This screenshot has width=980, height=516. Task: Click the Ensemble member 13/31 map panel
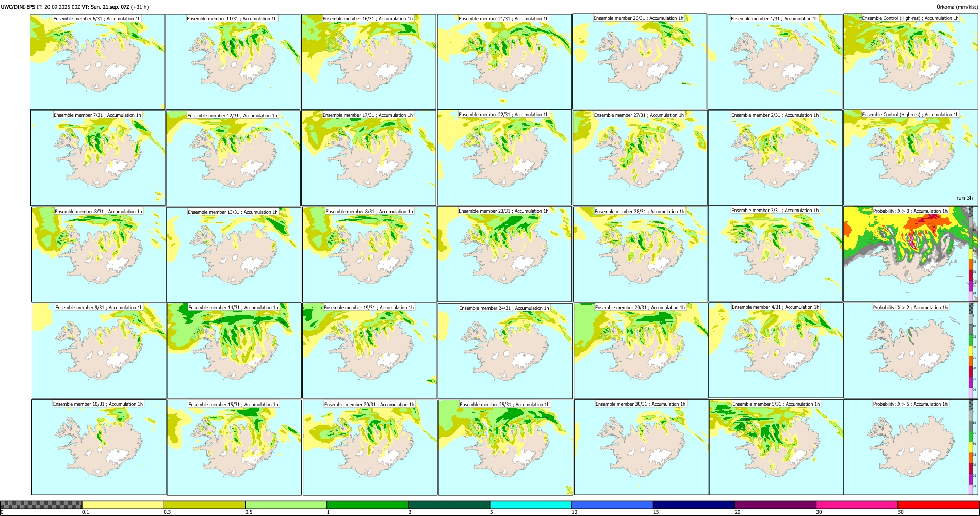click(x=234, y=254)
